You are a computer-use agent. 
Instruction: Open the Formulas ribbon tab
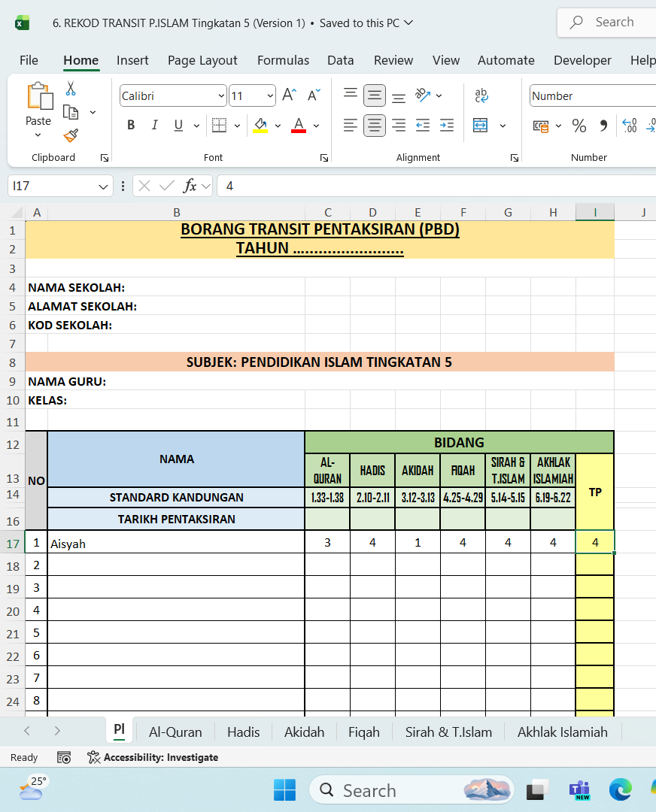tap(283, 60)
